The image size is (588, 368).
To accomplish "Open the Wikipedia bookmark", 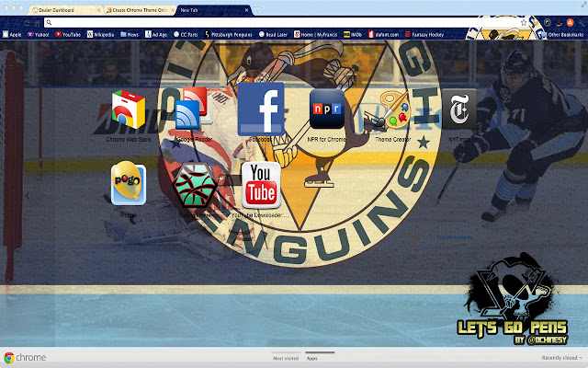I will [100, 35].
